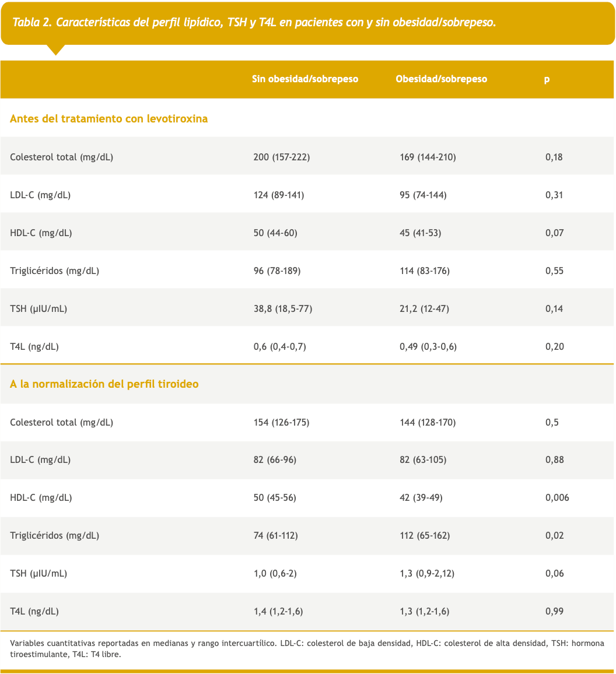Click the p value 0,88
Viewport: 616px width, 674px height.
(555, 459)
